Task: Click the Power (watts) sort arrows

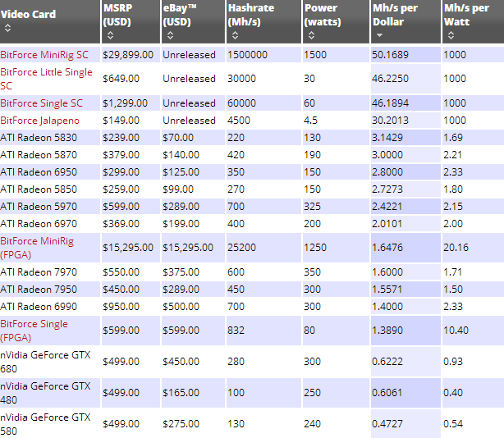Action: pyautogui.click(x=311, y=35)
